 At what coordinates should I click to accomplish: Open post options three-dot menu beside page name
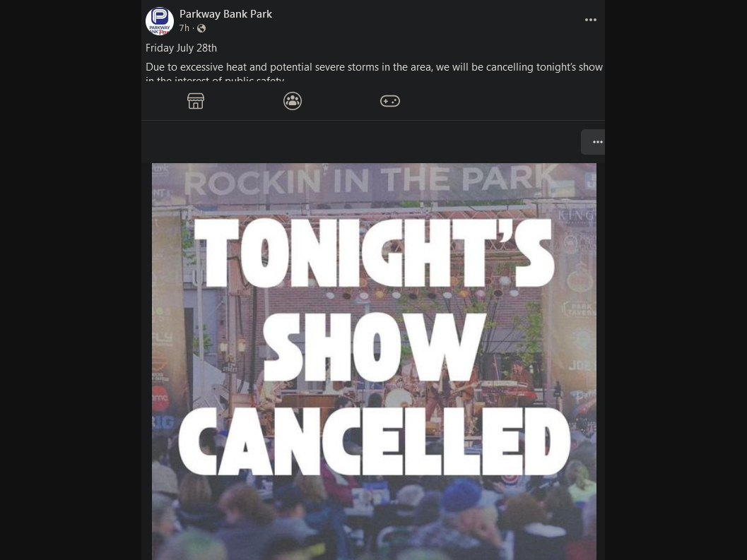point(591,20)
